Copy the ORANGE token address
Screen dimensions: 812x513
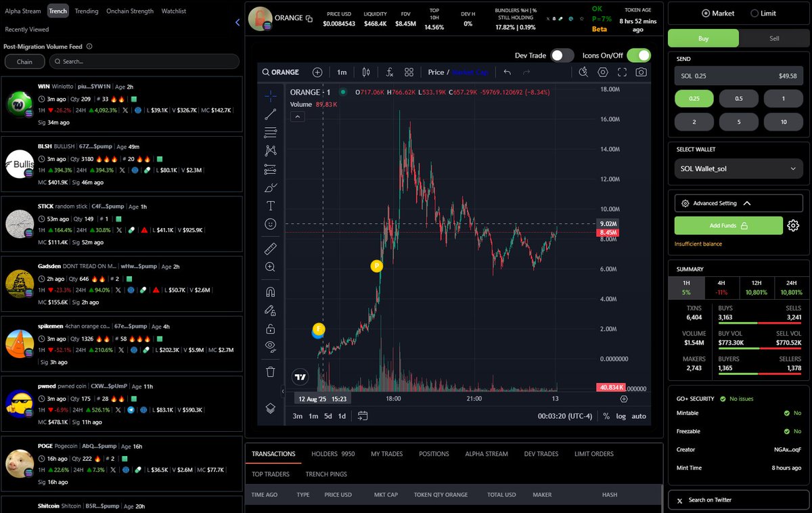tap(309, 19)
